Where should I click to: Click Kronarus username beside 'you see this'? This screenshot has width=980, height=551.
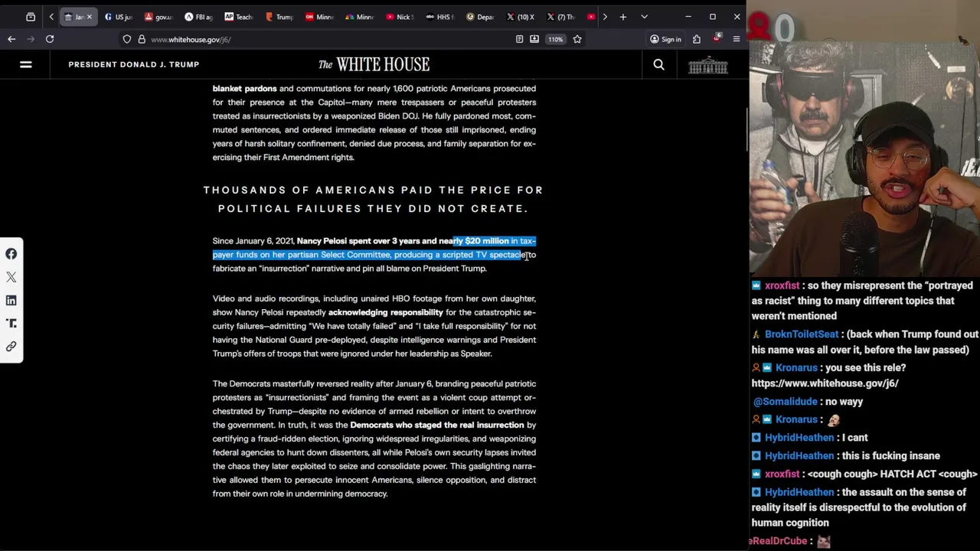796,367
